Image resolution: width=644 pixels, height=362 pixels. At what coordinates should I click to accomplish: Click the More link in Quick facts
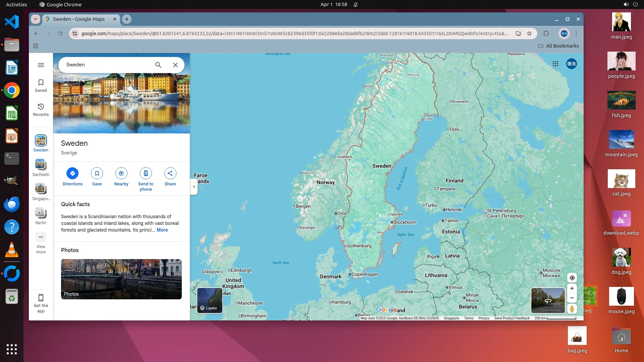click(x=162, y=230)
